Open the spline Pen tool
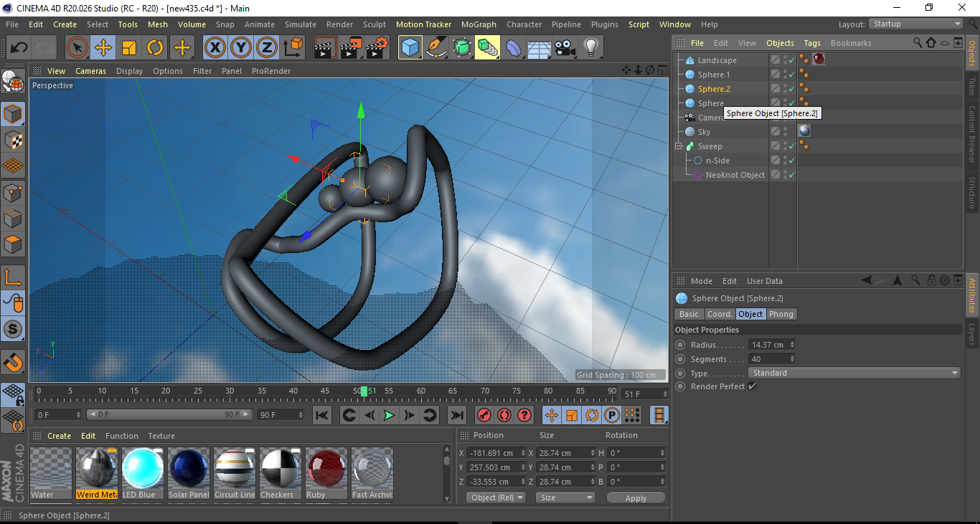The image size is (980, 524). pyautogui.click(x=436, y=48)
